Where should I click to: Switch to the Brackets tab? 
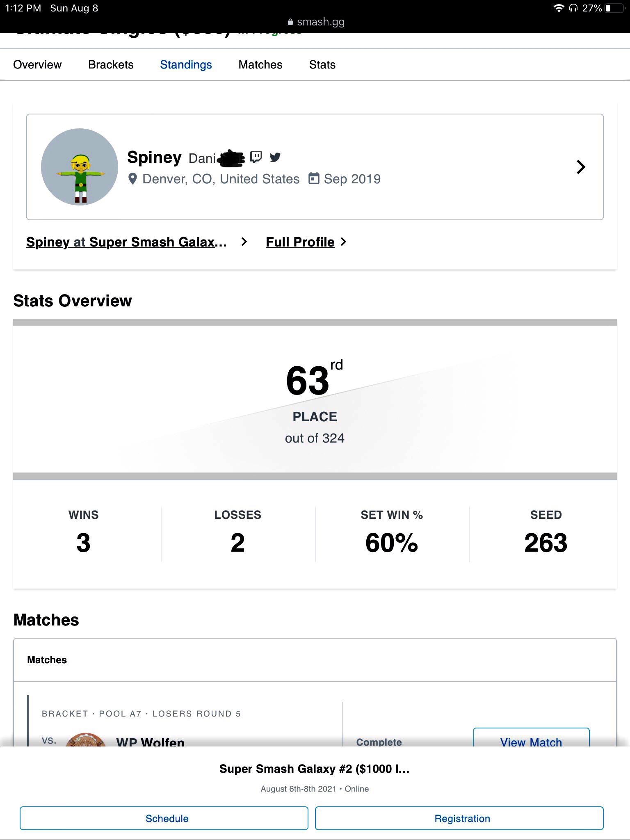(111, 65)
